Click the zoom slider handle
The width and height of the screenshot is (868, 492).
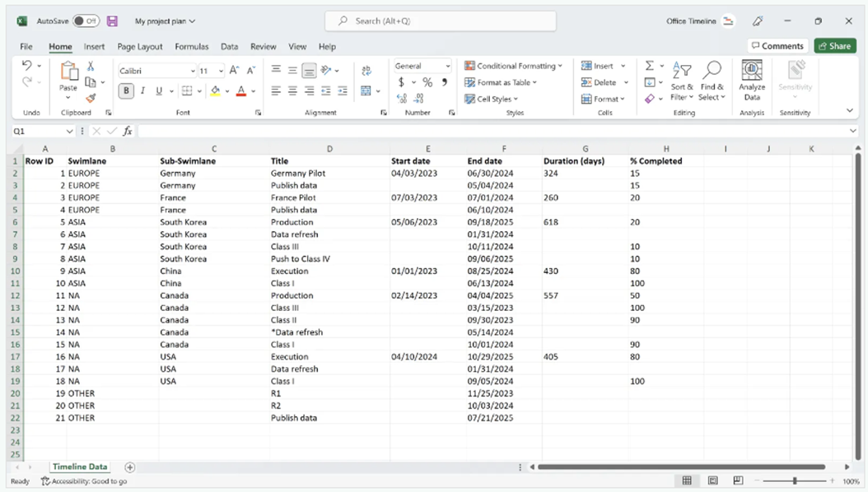pyautogui.click(x=795, y=481)
